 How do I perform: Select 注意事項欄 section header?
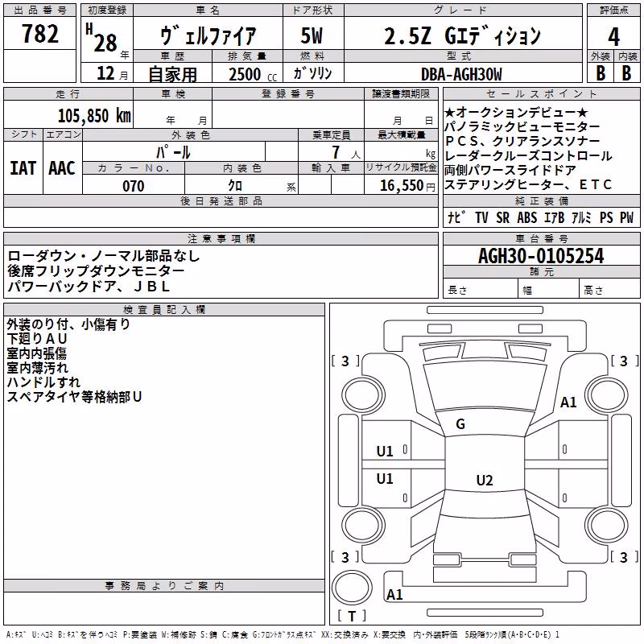click(221, 238)
